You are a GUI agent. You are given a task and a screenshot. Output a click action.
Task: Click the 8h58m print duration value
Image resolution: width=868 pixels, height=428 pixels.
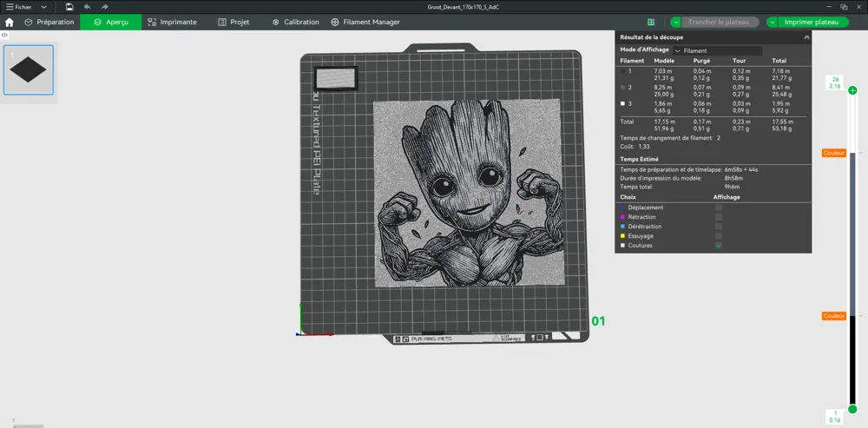[733, 178]
